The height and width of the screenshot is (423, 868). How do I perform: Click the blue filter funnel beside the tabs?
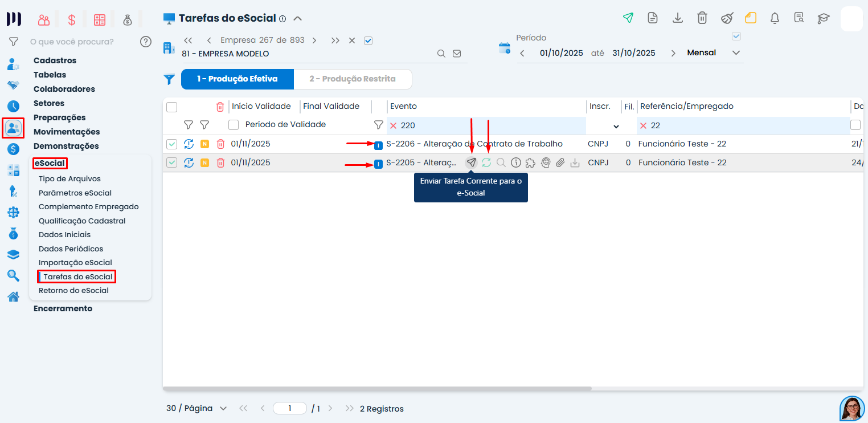pyautogui.click(x=169, y=80)
